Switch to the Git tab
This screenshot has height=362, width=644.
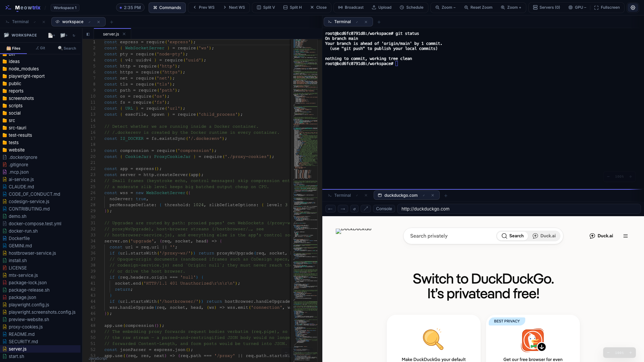[40, 48]
